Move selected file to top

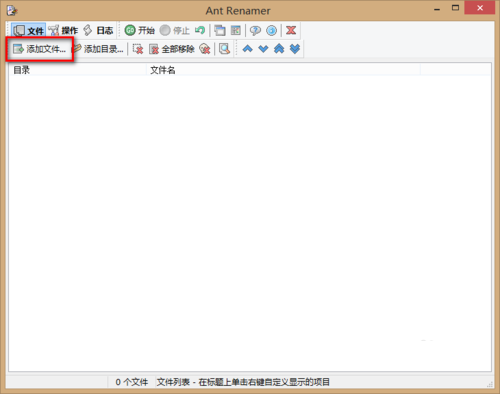click(x=279, y=49)
